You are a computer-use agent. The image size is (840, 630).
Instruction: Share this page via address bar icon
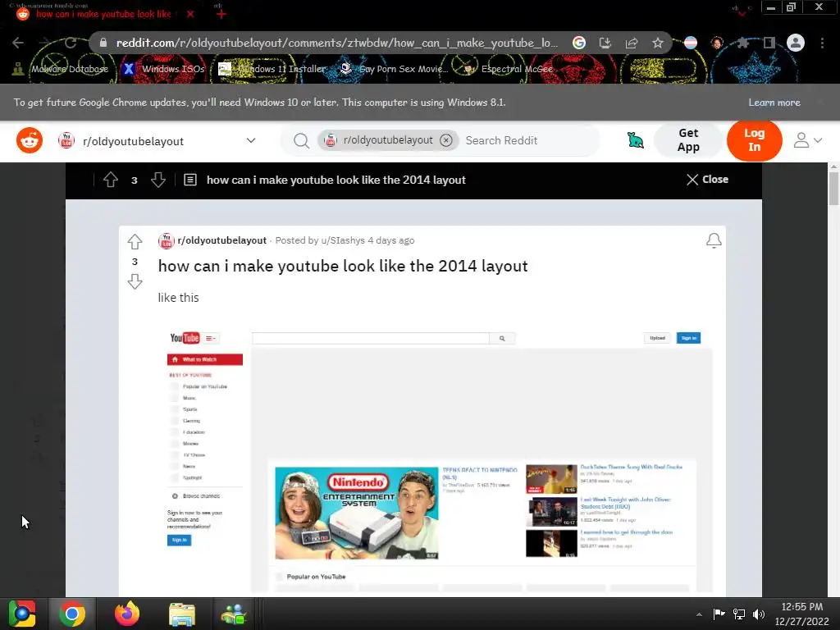[631, 43]
